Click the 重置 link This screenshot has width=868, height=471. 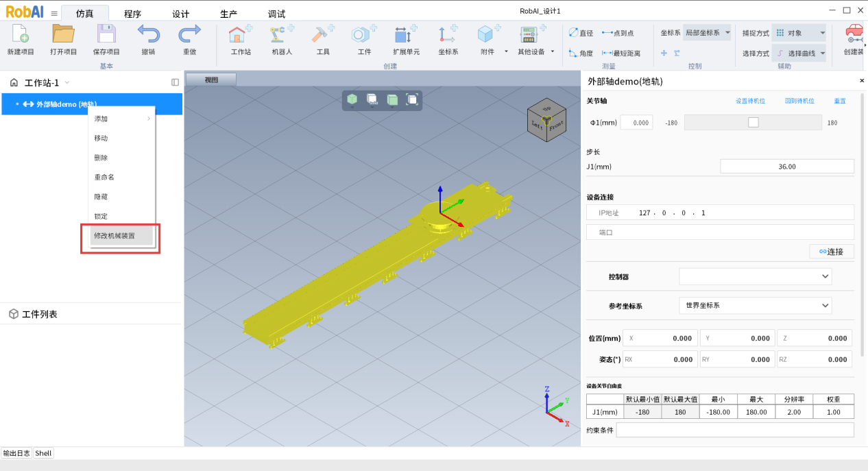click(840, 101)
